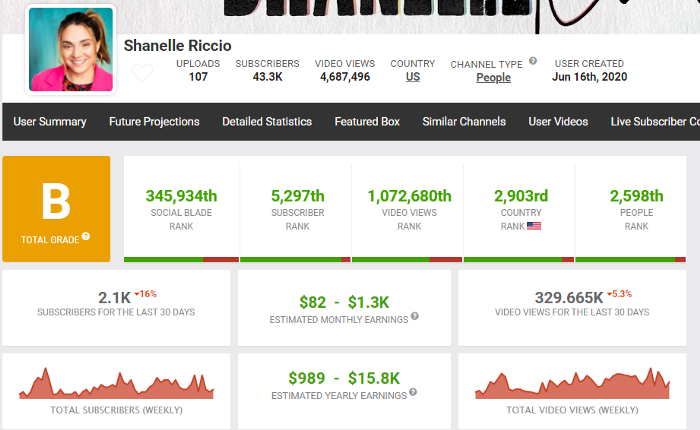The width and height of the screenshot is (700, 430).
Task: Select the Featured Box tab
Action: tap(367, 122)
